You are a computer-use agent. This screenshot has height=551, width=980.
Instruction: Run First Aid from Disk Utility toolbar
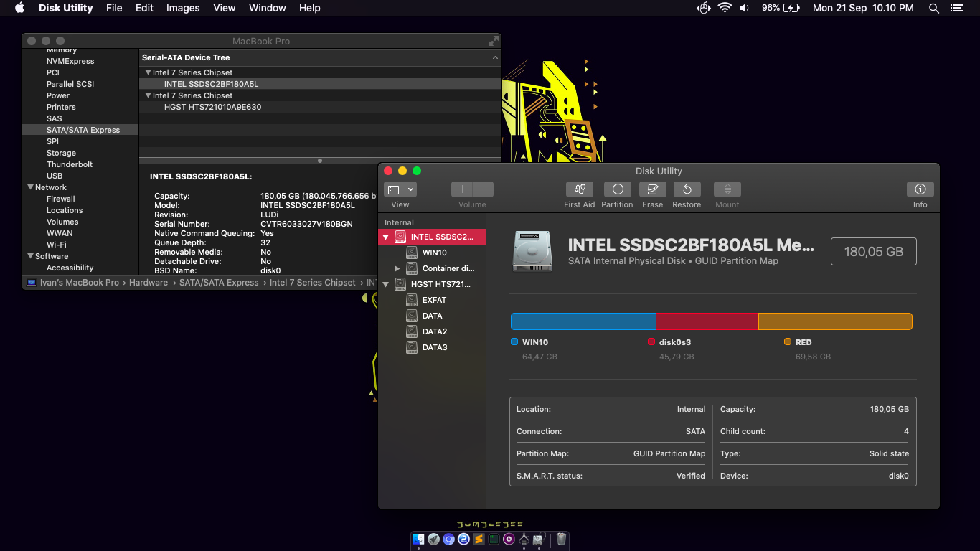coord(580,189)
